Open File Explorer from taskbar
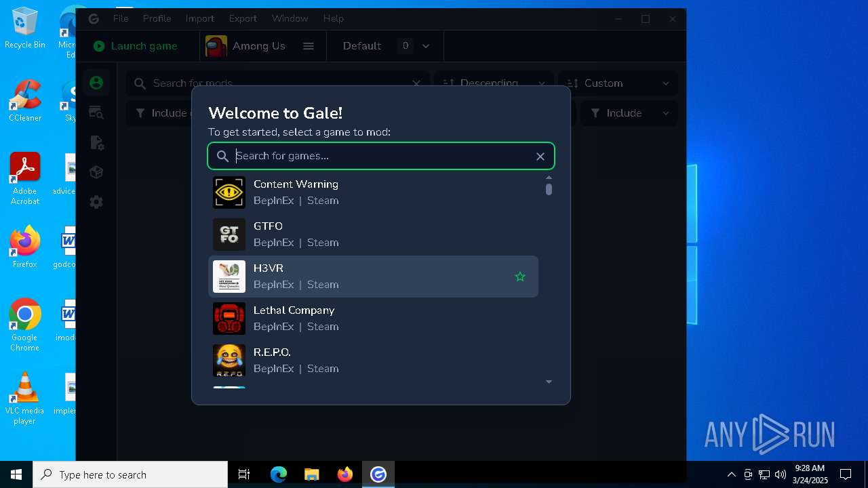This screenshot has height=488, width=868. [311, 474]
